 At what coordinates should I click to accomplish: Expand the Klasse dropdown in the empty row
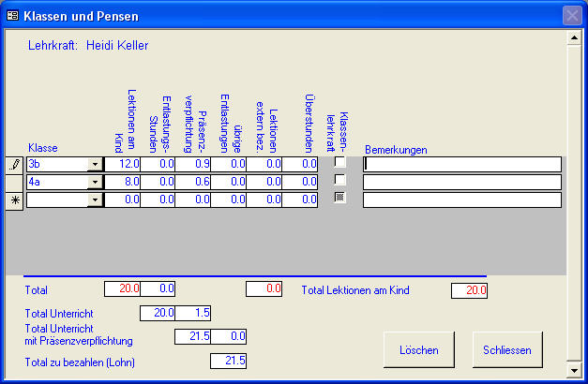pos(94,199)
